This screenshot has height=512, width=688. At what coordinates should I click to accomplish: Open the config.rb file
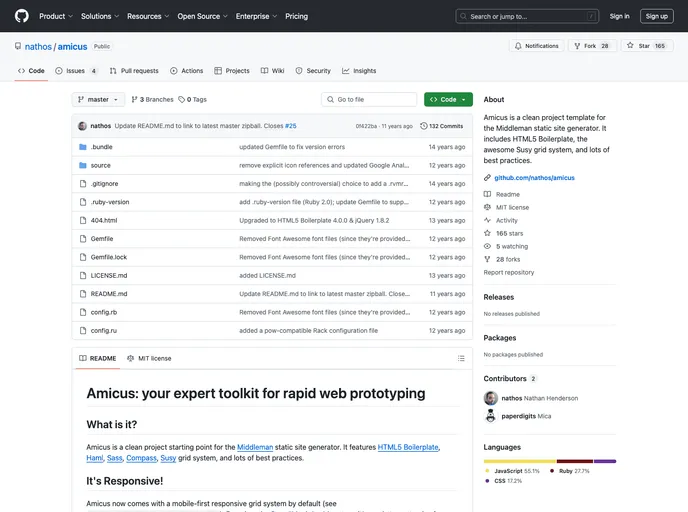[104, 312]
